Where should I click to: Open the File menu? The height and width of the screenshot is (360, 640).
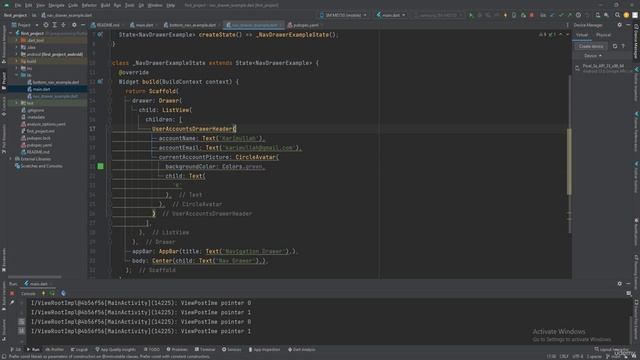pyautogui.click(x=18, y=5)
